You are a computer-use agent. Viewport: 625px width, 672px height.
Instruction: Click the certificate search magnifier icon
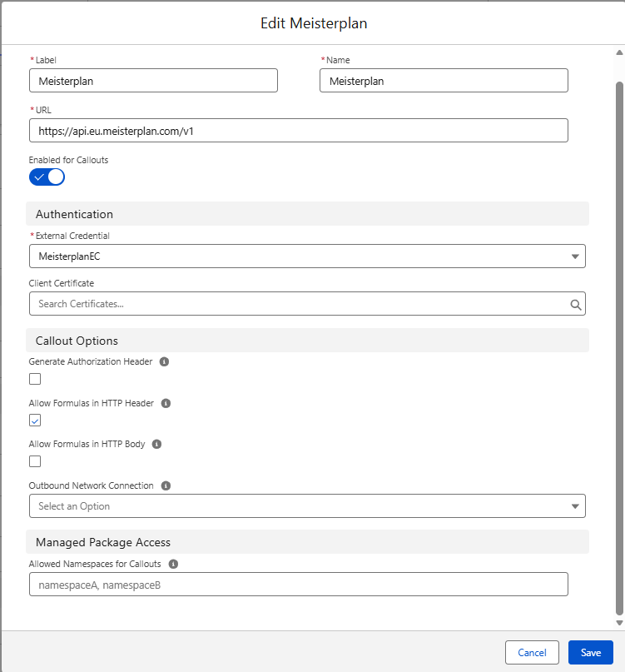point(576,304)
